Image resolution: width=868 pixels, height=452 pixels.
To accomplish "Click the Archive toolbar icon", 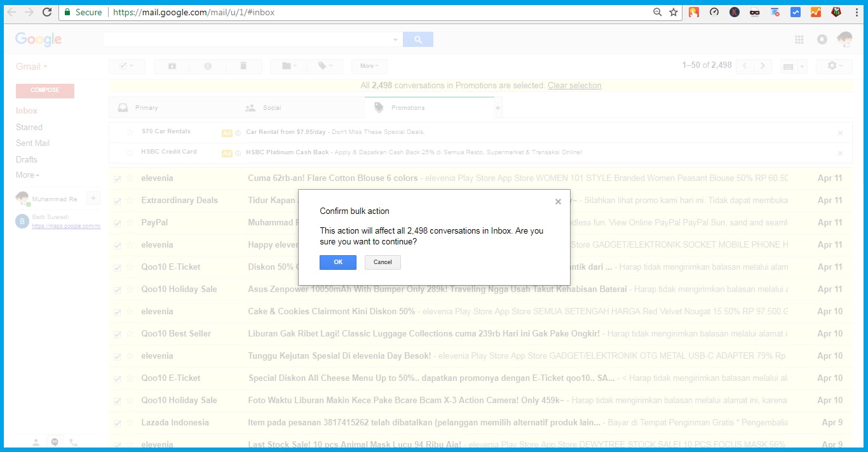I will pos(172,66).
